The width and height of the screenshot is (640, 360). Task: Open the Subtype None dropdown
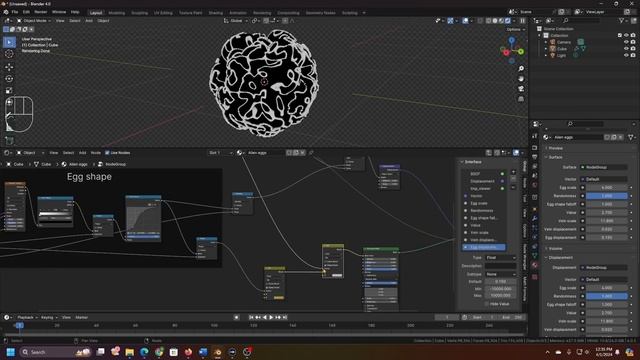tap(500, 274)
